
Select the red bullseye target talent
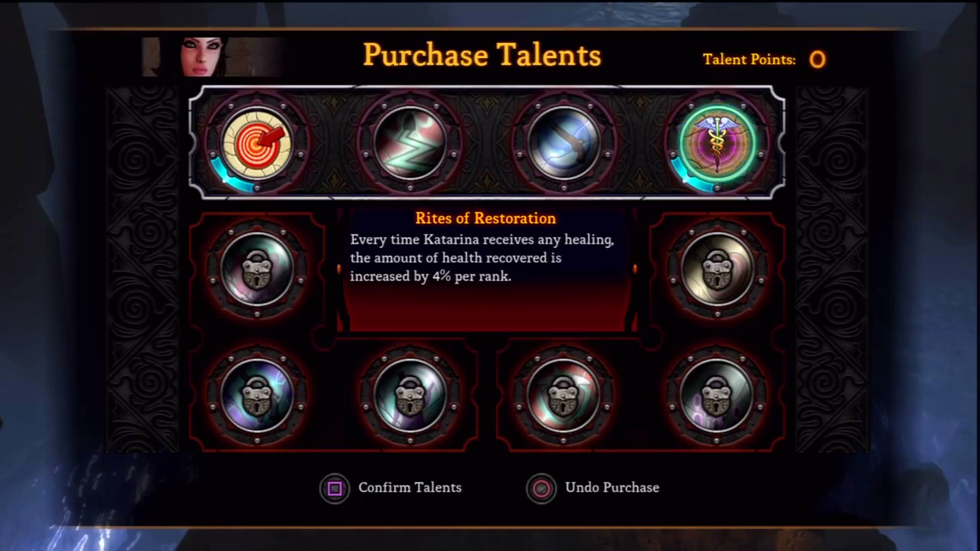click(256, 143)
